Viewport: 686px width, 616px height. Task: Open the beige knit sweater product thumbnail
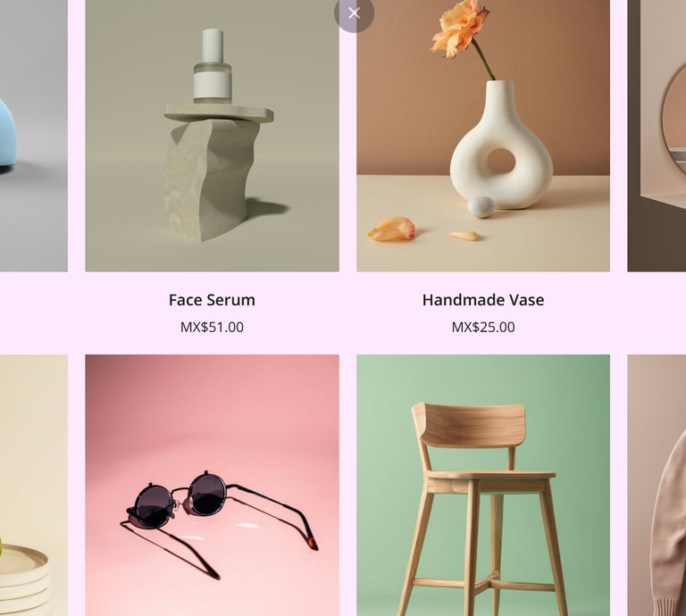[657, 486]
